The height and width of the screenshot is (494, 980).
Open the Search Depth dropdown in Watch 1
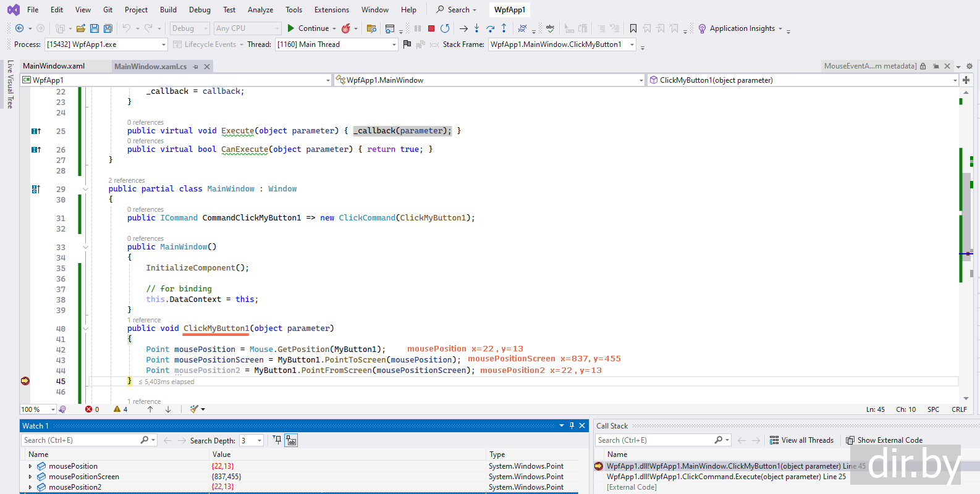click(x=259, y=440)
